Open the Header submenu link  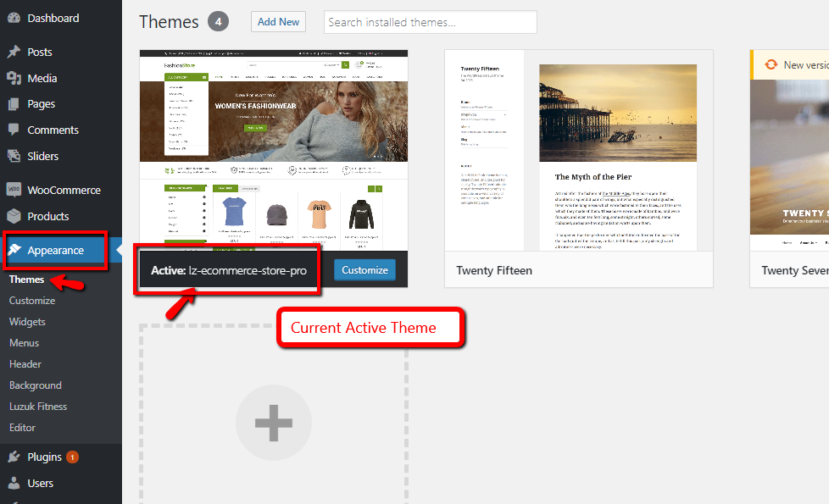[25, 364]
